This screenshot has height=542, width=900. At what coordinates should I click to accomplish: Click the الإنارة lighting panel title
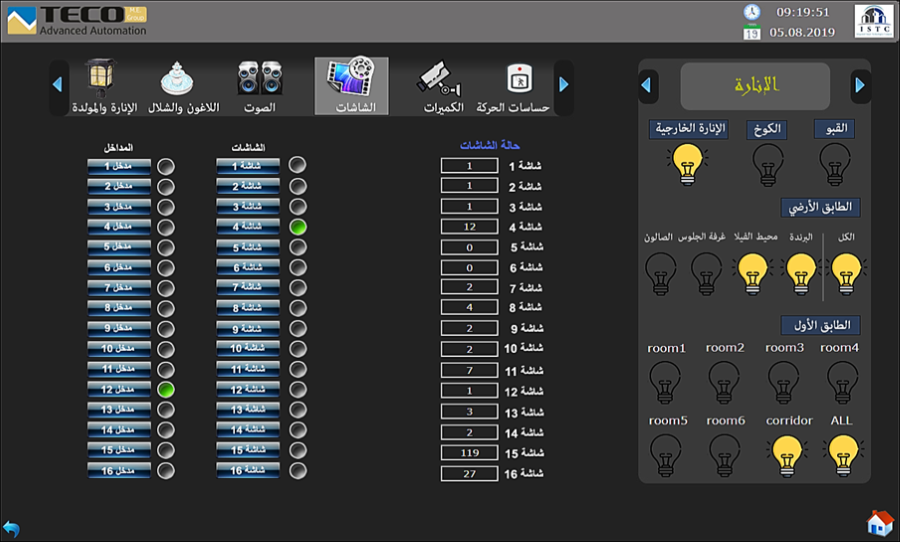coord(755,86)
